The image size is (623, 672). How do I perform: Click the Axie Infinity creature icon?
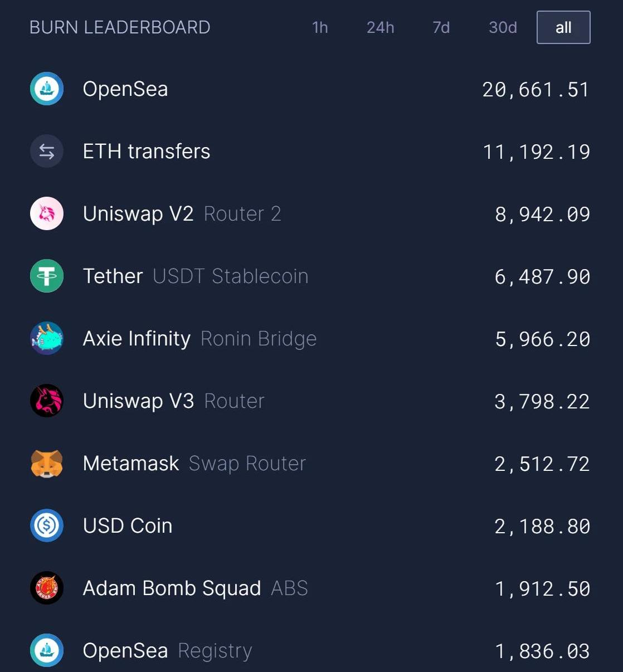click(47, 339)
